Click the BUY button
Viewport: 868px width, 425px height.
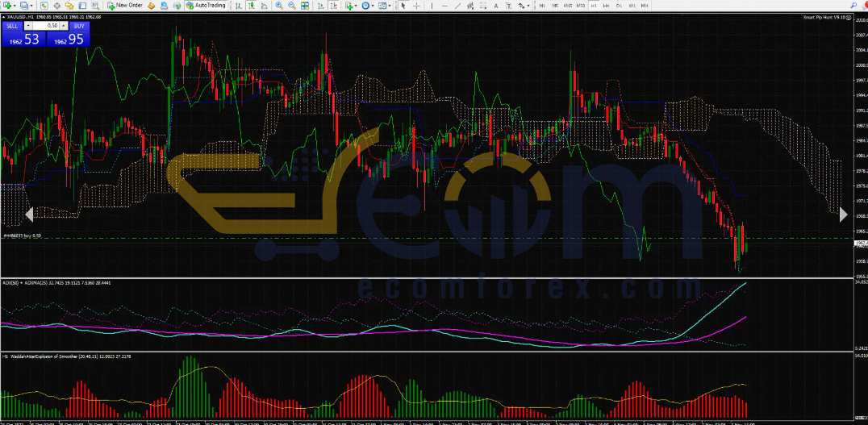(x=79, y=26)
